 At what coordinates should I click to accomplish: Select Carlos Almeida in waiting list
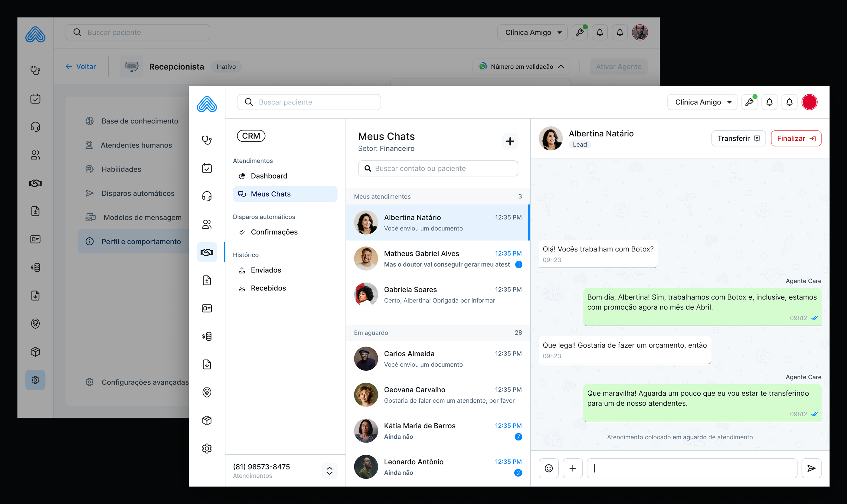[x=438, y=359]
